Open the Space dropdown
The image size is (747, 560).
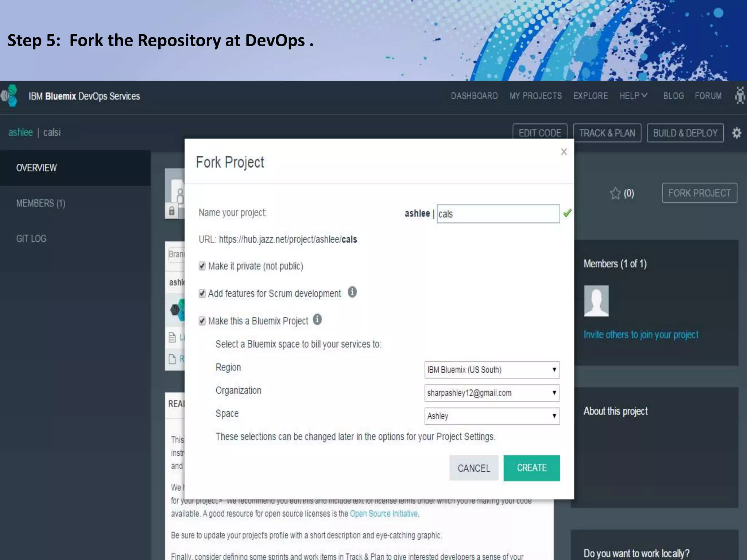coord(492,416)
